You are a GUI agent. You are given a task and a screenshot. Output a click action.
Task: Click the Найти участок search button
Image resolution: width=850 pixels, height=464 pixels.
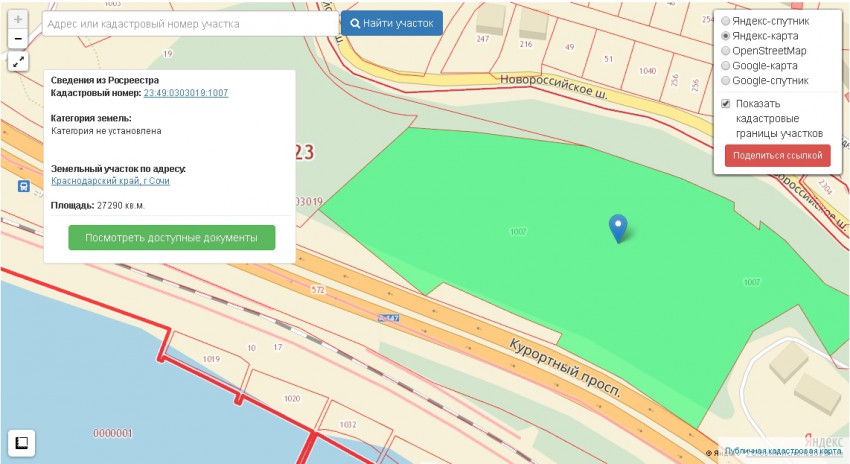click(391, 23)
